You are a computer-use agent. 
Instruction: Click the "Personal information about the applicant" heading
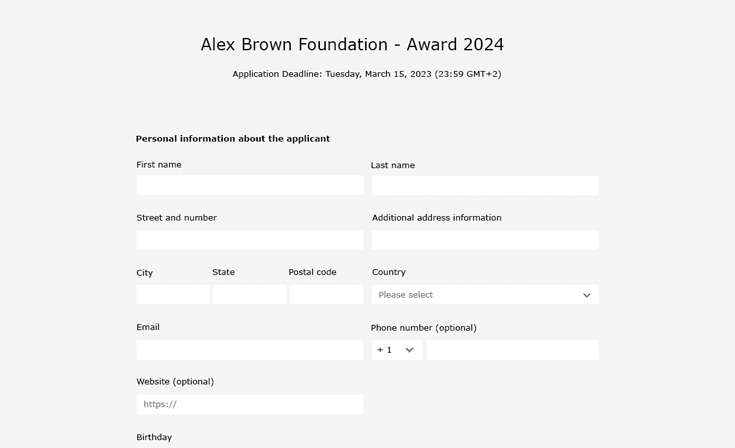pos(233,139)
